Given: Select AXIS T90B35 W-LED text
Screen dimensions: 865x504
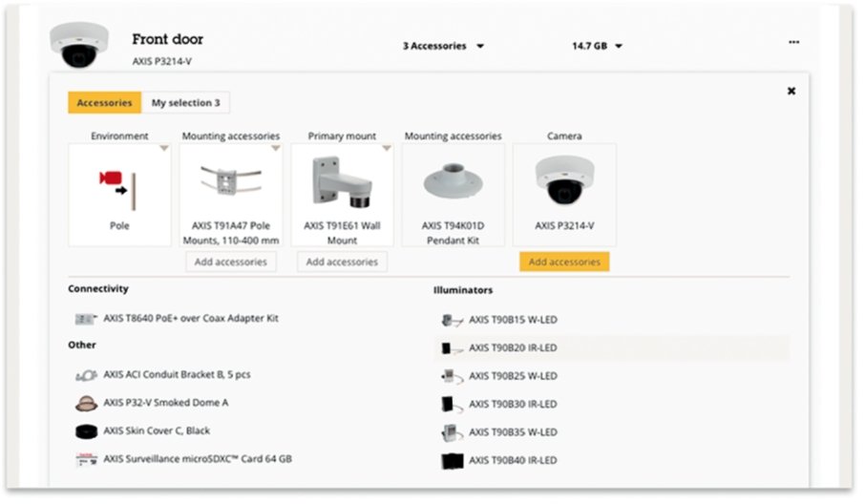Looking at the screenshot, I should tap(513, 432).
